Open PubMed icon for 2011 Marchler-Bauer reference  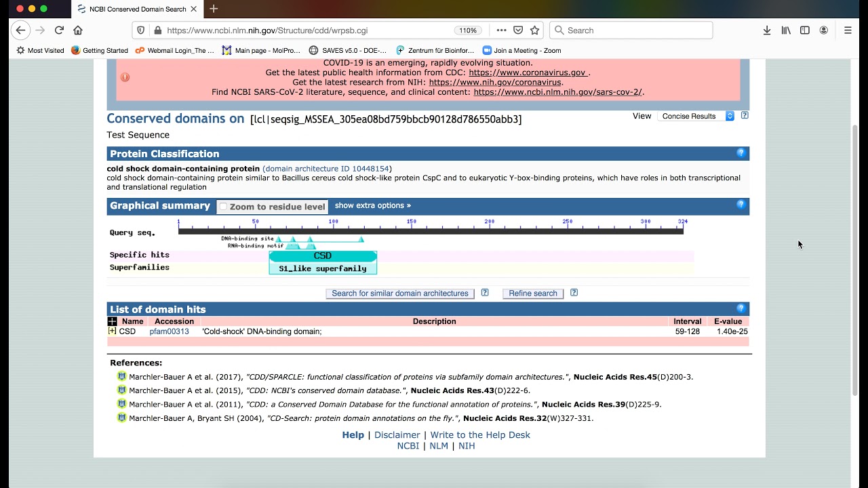coord(121,404)
